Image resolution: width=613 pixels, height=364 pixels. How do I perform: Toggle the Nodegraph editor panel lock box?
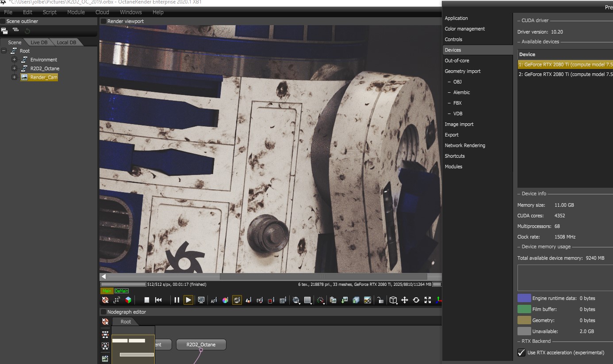tap(103, 312)
